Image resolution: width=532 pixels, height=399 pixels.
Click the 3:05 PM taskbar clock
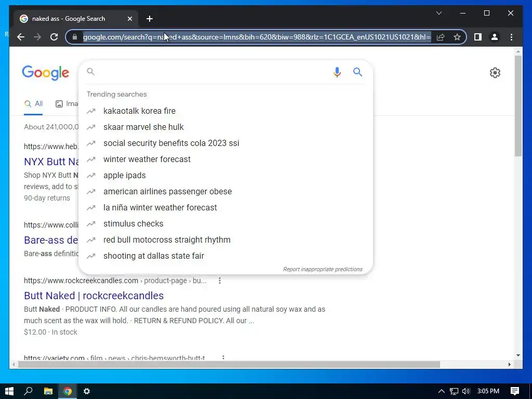(488, 391)
